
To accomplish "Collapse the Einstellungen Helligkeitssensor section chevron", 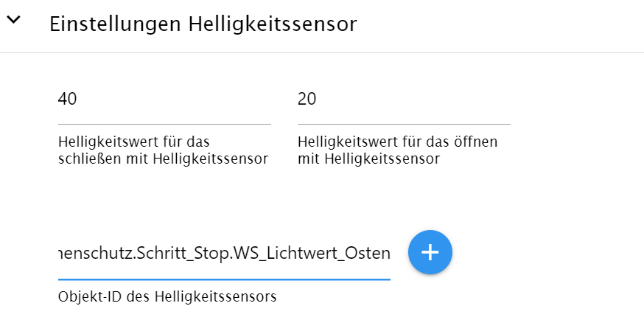I will click(13, 21).
